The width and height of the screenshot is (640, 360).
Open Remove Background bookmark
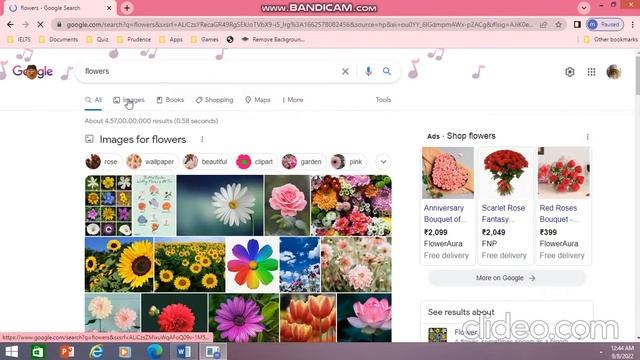273,40
